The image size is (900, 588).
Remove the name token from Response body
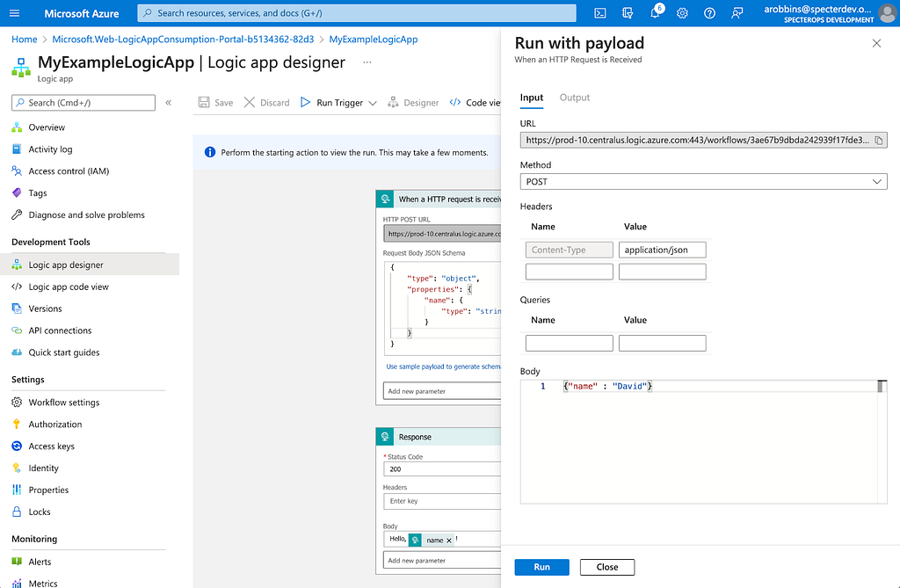[x=449, y=541]
